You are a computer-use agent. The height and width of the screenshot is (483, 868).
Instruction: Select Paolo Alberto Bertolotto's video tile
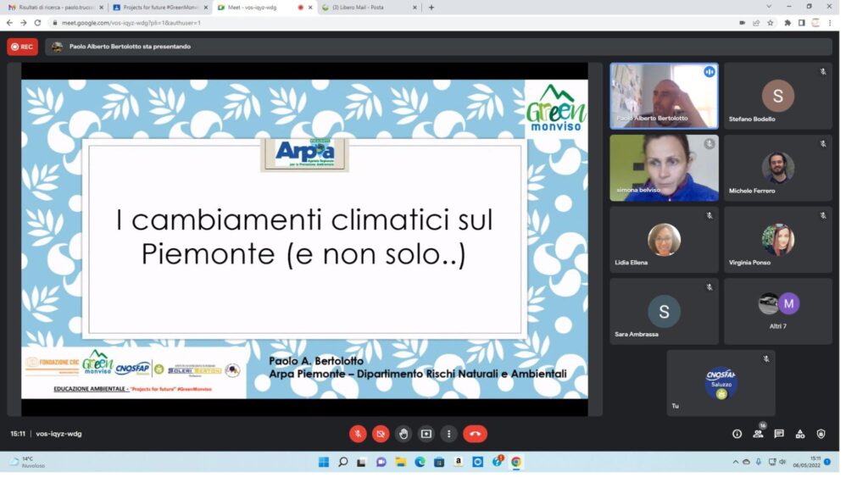[664, 96]
